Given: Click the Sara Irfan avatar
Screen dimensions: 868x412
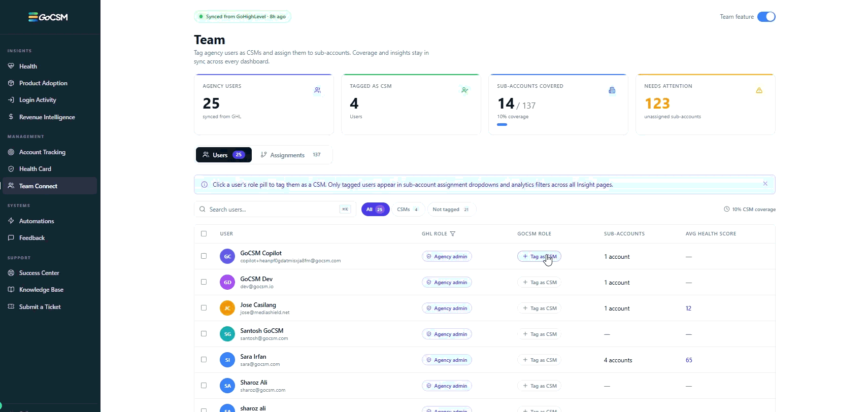Looking at the screenshot, I should pyautogui.click(x=227, y=360).
